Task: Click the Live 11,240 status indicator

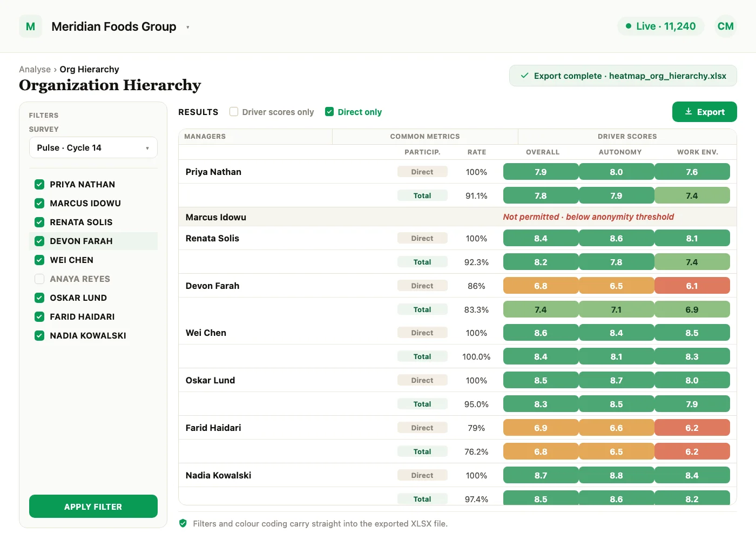Action: 660,26
